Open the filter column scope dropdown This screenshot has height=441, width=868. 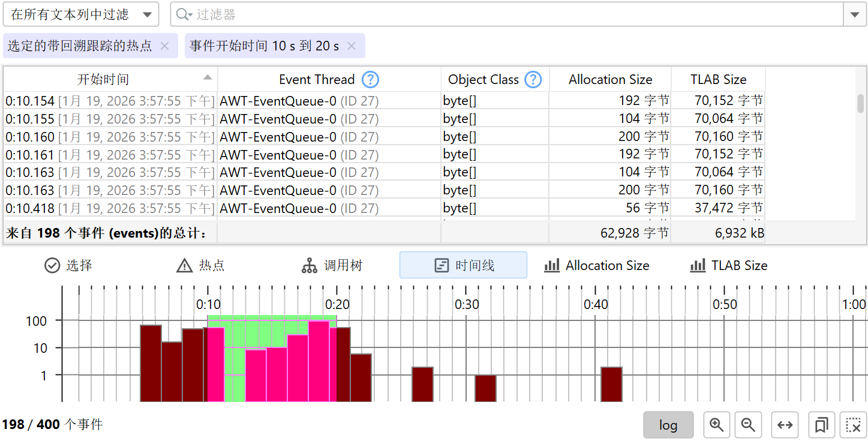81,14
